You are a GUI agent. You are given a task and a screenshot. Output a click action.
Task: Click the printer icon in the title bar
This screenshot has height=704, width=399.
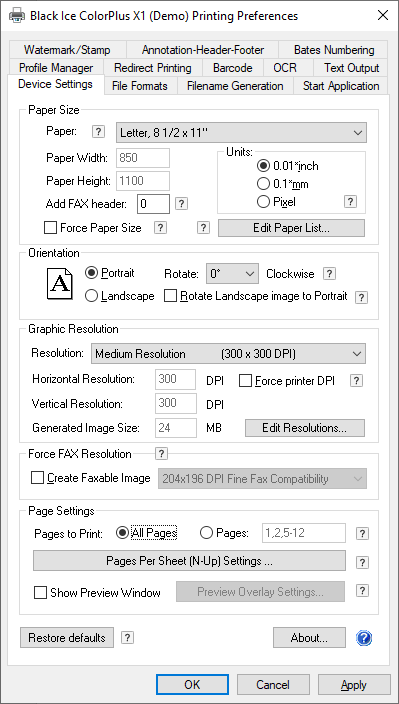[x=17, y=16]
